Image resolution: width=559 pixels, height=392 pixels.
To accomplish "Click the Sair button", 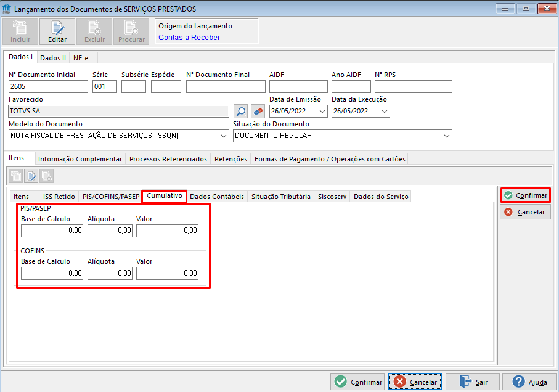I will point(472,382).
